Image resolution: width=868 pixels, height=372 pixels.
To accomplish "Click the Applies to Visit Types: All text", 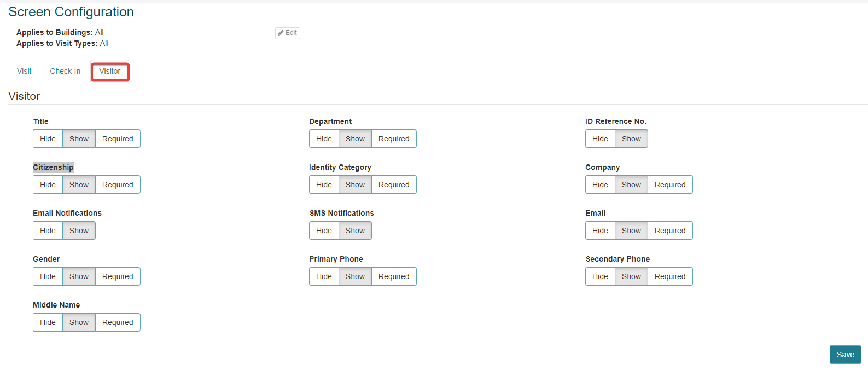I will 62,43.
